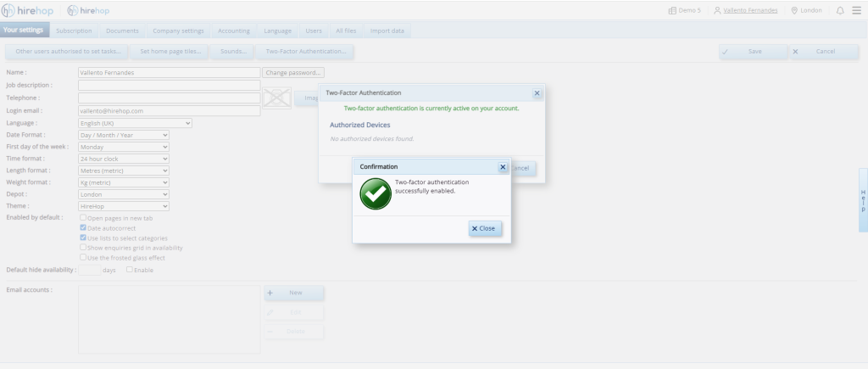Open the Length format dropdown
This screenshot has height=369, width=868.
tap(124, 171)
